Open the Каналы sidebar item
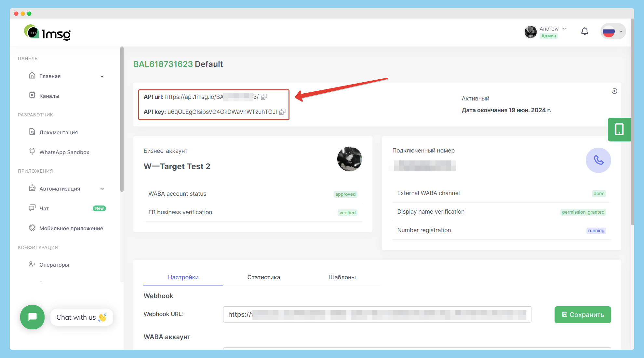 point(49,96)
